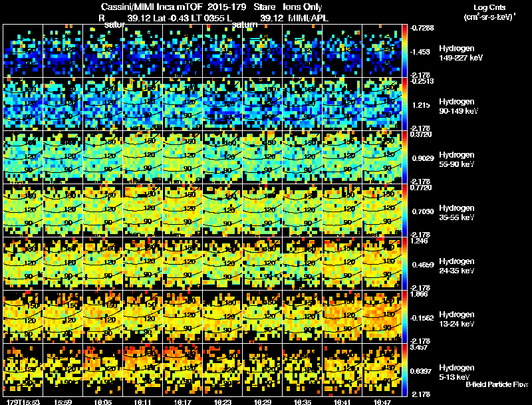Select the 149-227 keV image panel at 16:17
Viewport: 532px width, 405px height.
pos(182,51)
